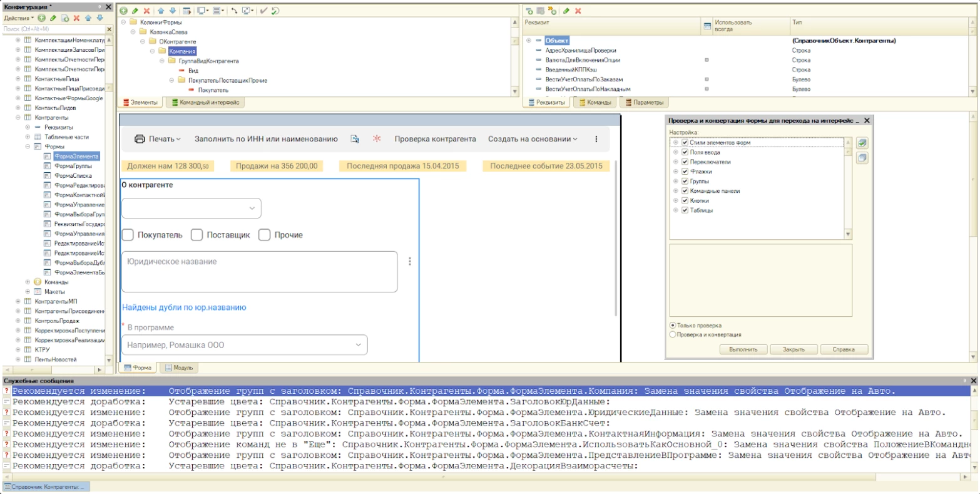Click the add attribute icon in Реквизиты toolbar
This screenshot has width=980, height=494.
pyautogui.click(x=529, y=11)
